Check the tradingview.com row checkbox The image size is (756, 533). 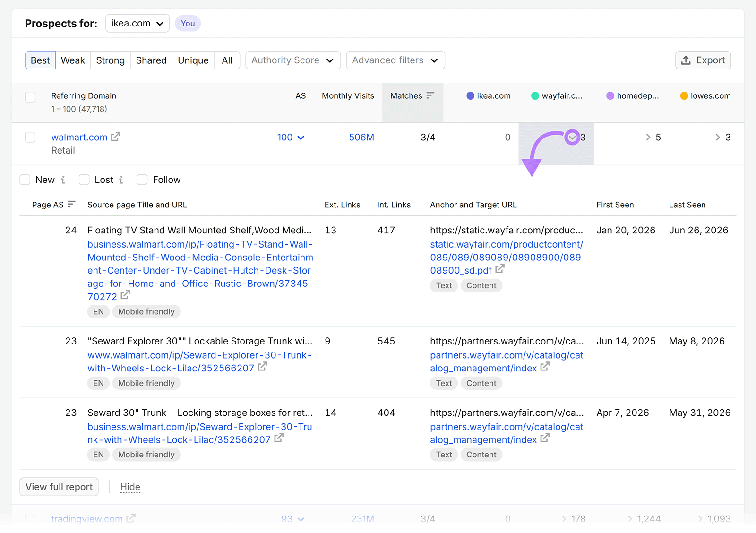click(x=30, y=518)
